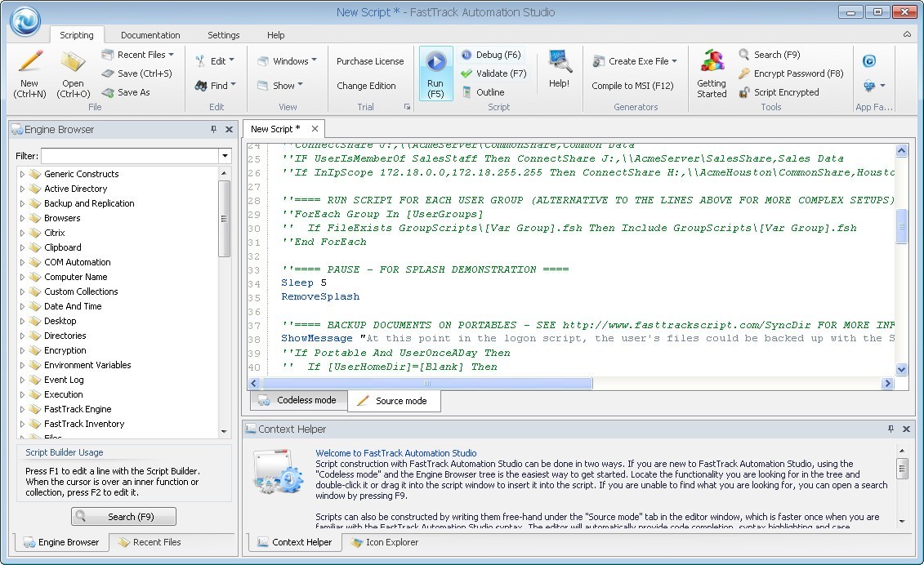The image size is (924, 565).
Task: Open the Outline view
Action: [483, 92]
